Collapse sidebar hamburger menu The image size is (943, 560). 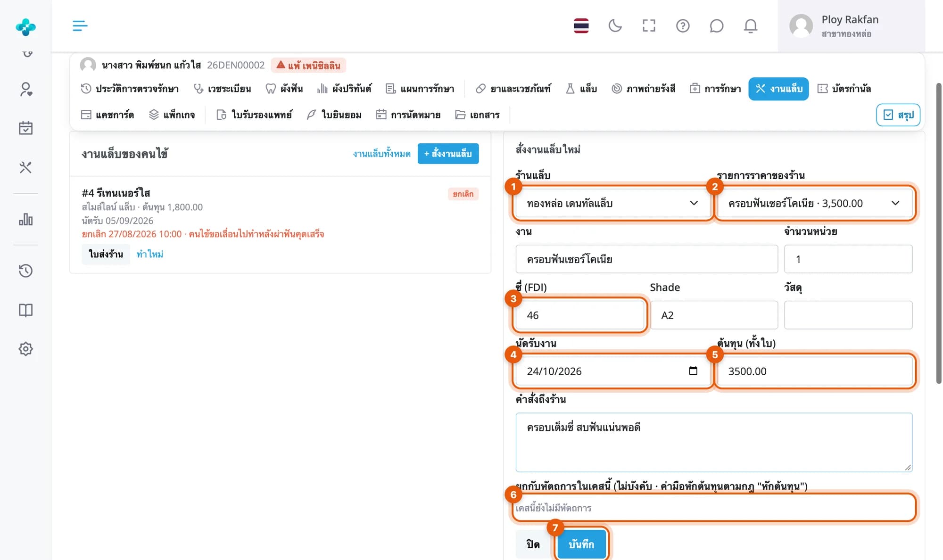pyautogui.click(x=80, y=25)
